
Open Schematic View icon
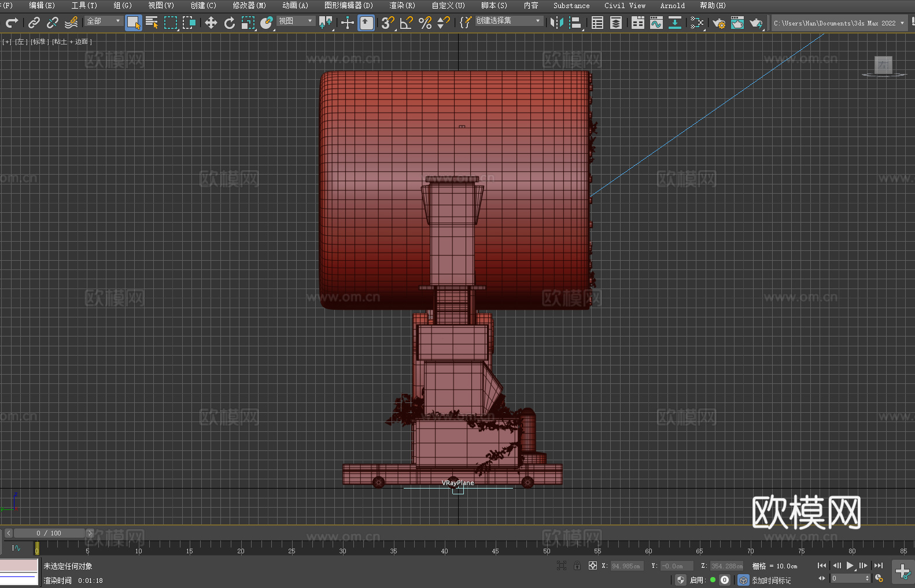[x=696, y=23]
